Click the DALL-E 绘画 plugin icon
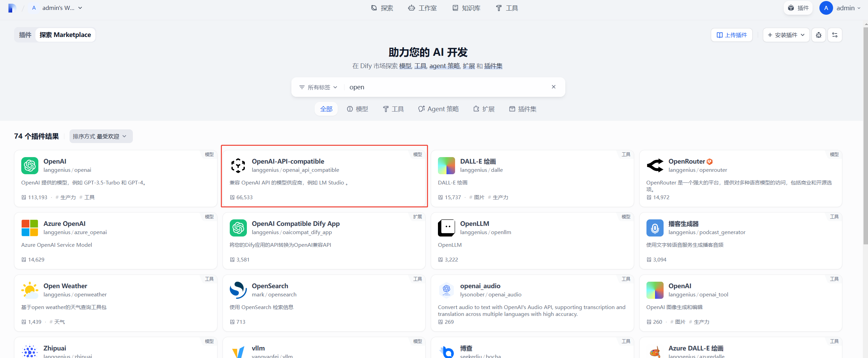Image resolution: width=868 pixels, height=358 pixels. (x=446, y=166)
